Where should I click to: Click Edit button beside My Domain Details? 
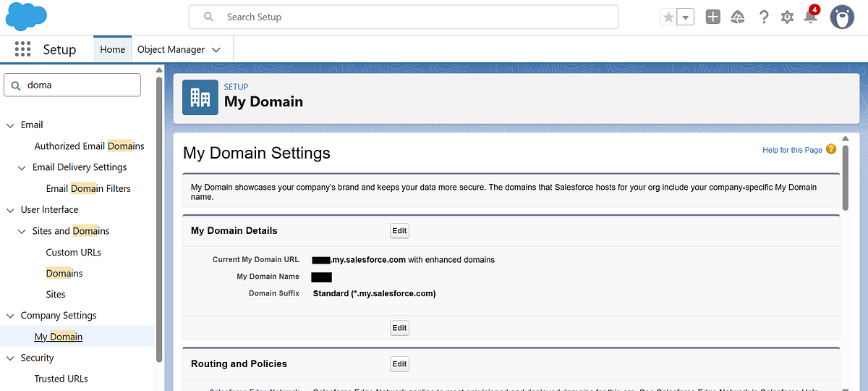(x=399, y=230)
